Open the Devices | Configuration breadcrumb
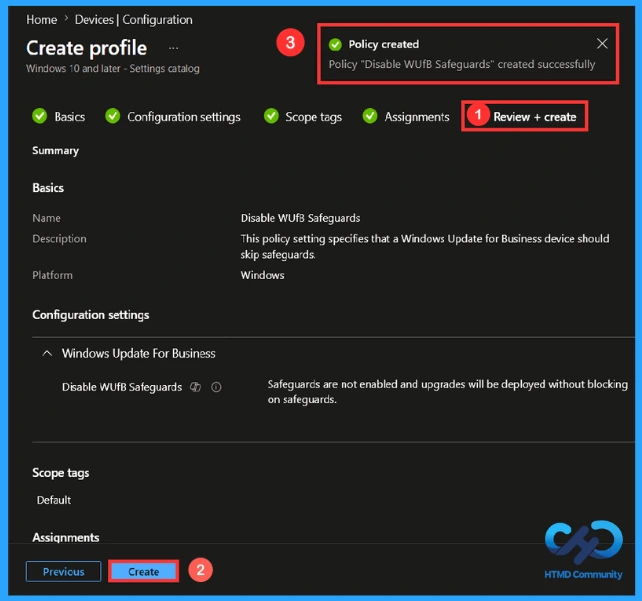This screenshot has width=642, height=601. [x=133, y=20]
